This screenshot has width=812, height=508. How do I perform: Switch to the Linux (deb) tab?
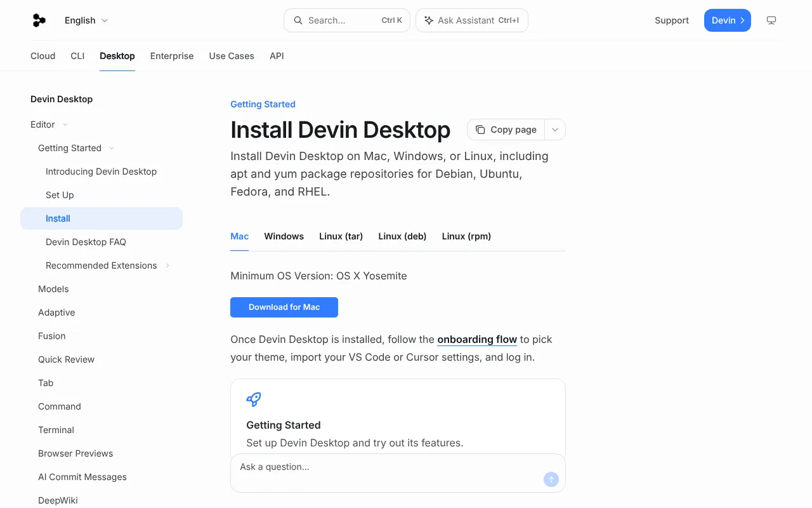point(402,236)
